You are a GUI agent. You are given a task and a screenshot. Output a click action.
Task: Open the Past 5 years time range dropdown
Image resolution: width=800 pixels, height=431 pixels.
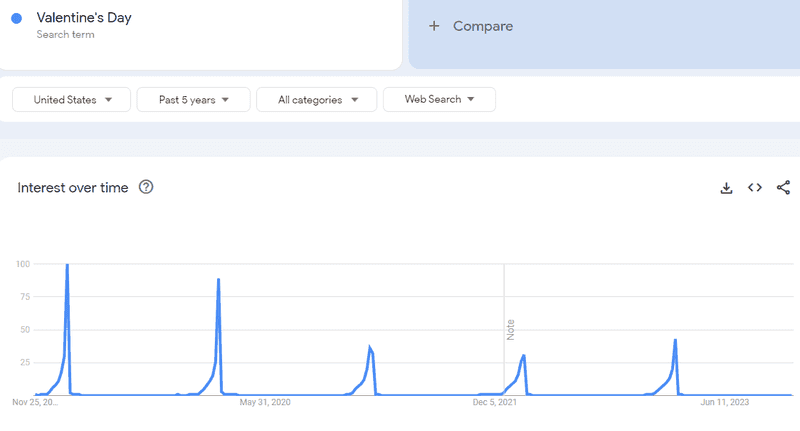click(193, 99)
